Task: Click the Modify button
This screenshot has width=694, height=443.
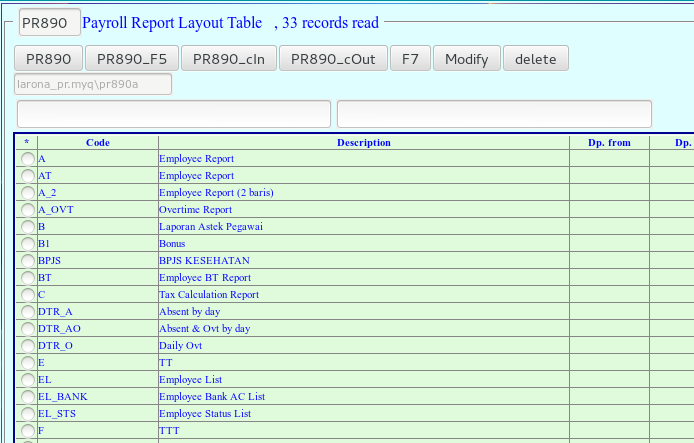Action: click(x=466, y=59)
